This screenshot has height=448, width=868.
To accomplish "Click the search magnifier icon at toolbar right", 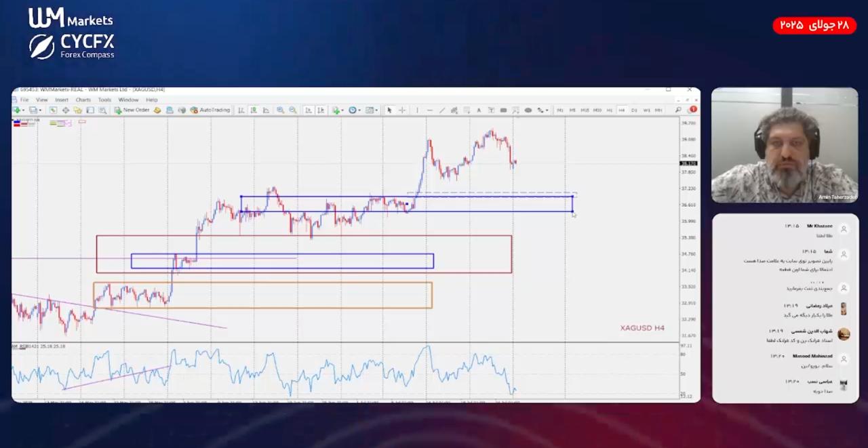I will 678,110.
